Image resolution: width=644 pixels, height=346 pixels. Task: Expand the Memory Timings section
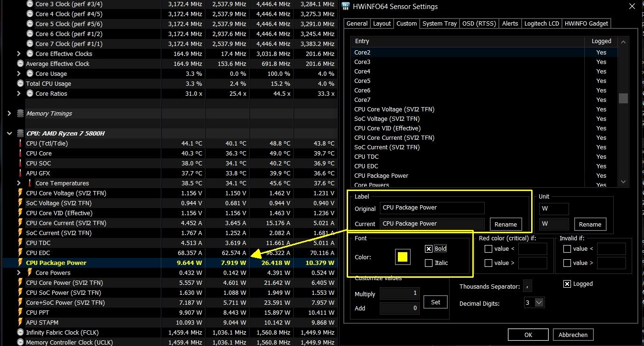coord(9,113)
